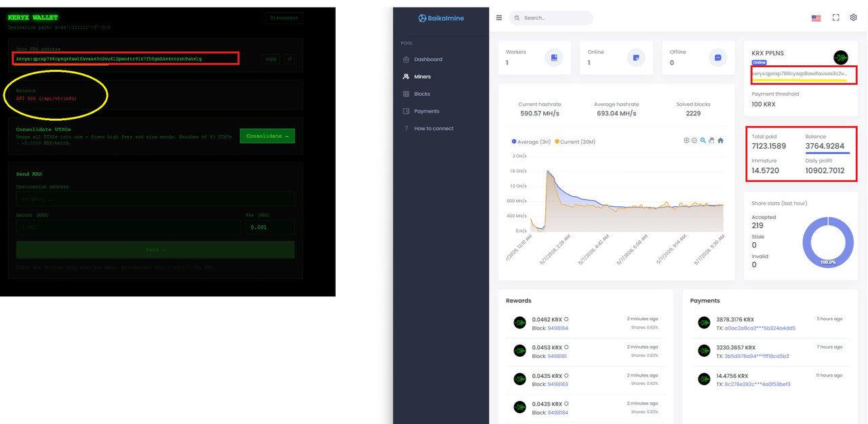The height and width of the screenshot is (424, 868).
Task: Focus the Baikalmine Search field
Action: (551, 18)
